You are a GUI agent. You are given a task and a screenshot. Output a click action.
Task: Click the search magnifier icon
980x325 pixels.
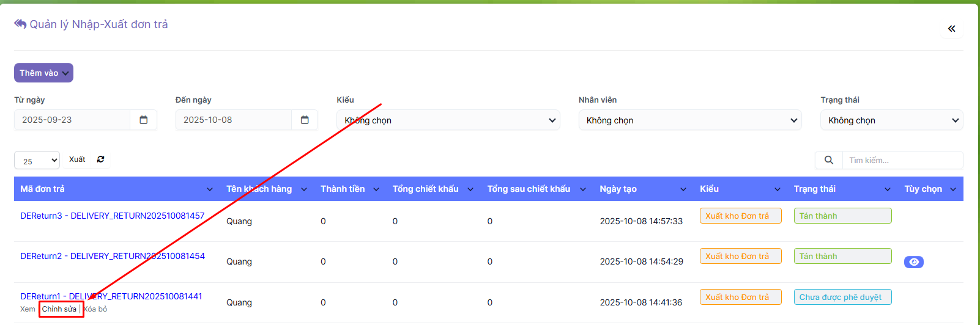pyautogui.click(x=828, y=160)
